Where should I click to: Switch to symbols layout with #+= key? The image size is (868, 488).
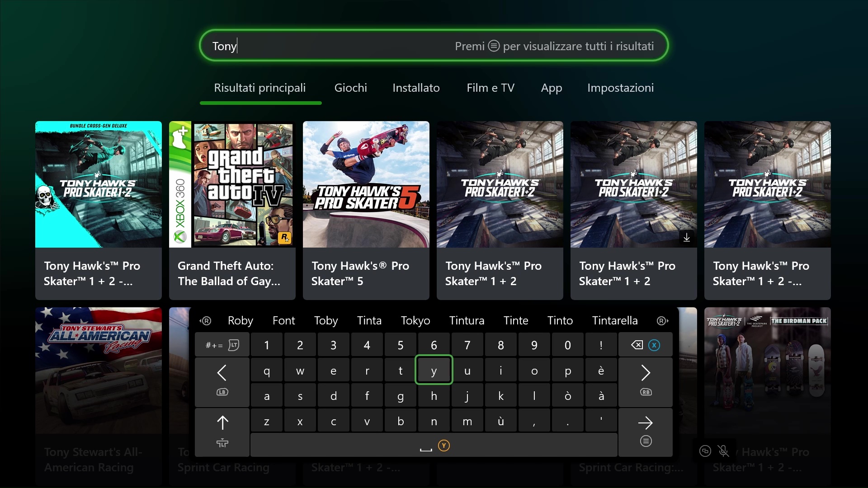222,345
